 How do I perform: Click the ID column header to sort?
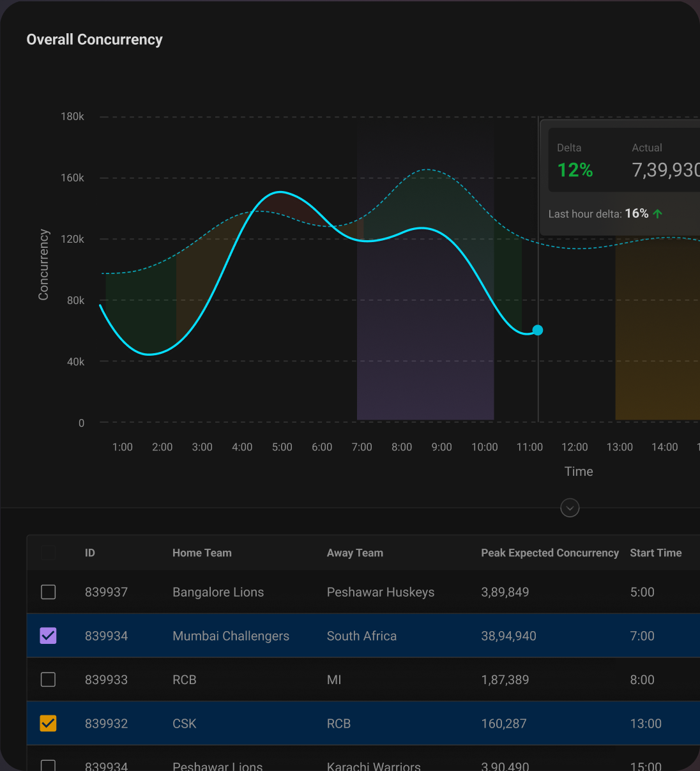[89, 553]
